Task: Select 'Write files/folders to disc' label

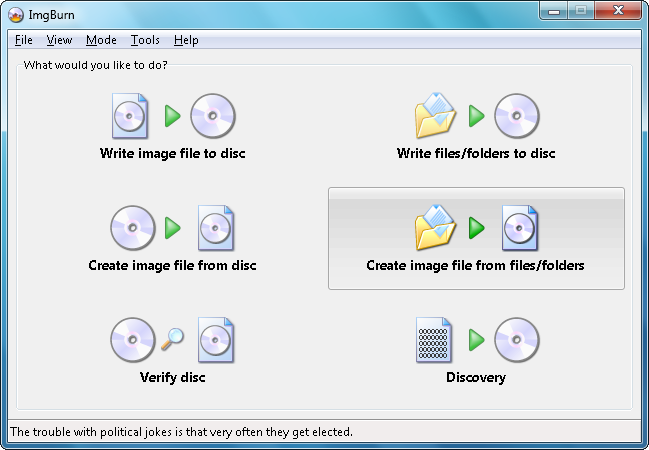Action: 476,154
